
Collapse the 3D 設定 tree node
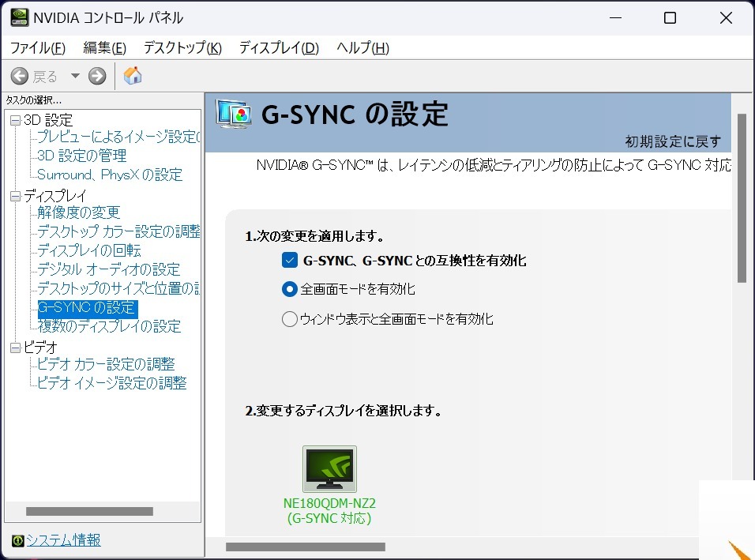(x=16, y=120)
